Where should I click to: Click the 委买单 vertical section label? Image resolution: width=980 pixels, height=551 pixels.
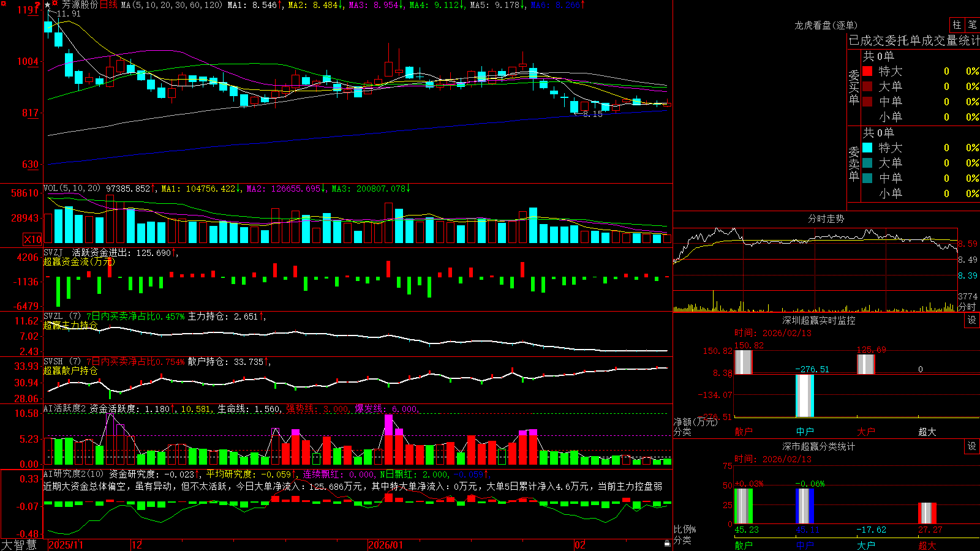854,87
